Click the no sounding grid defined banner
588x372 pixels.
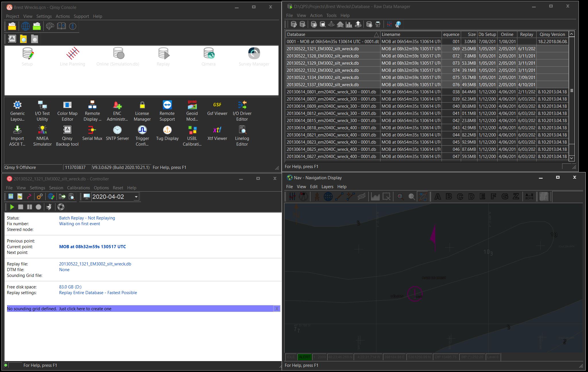coord(59,309)
